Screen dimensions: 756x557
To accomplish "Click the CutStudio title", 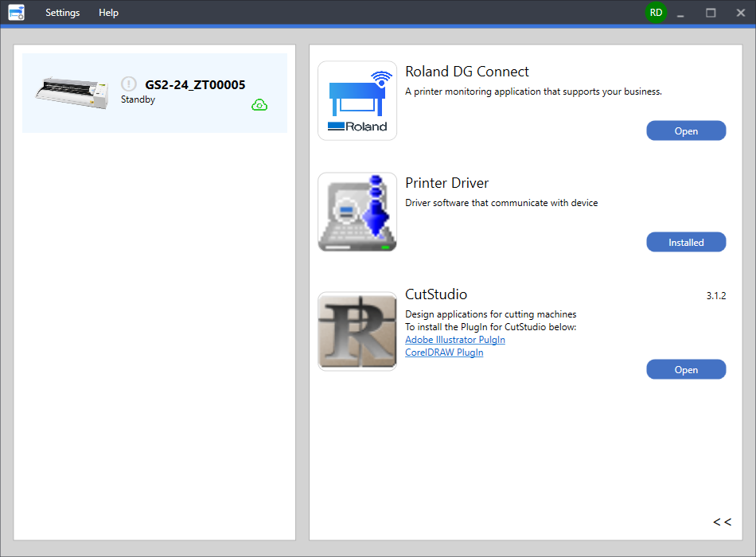I will 436,294.
